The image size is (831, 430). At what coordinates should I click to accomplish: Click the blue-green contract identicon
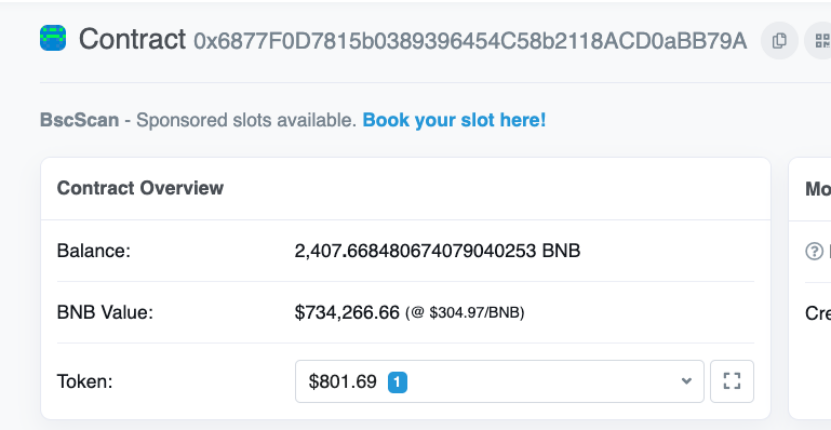tap(53, 38)
